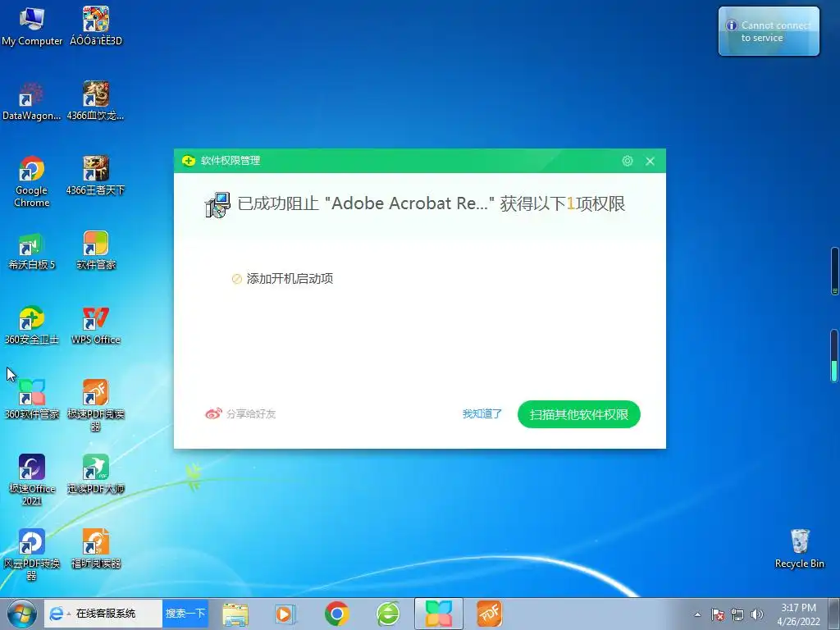Open 极速PDF阅读器 desktop shortcut

[x=96, y=405]
